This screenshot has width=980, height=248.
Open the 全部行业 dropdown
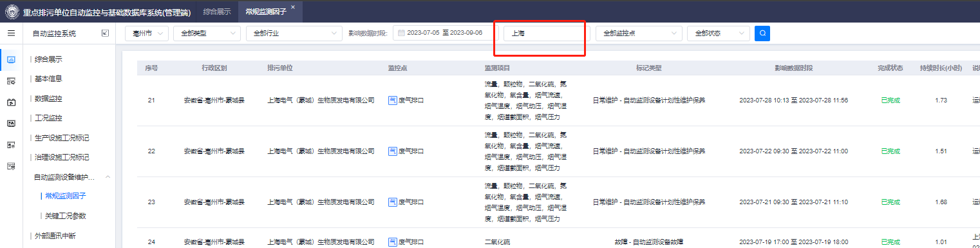(x=294, y=33)
